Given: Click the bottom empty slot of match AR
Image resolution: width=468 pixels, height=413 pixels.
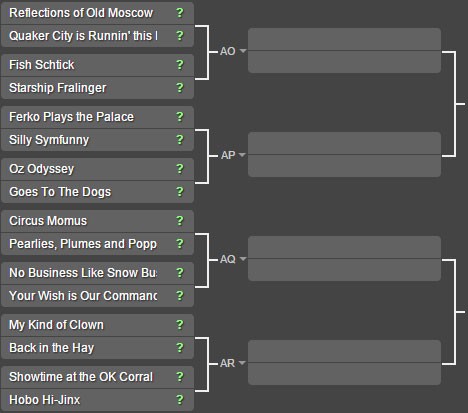Looking at the screenshot, I should click(x=344, y=374).
